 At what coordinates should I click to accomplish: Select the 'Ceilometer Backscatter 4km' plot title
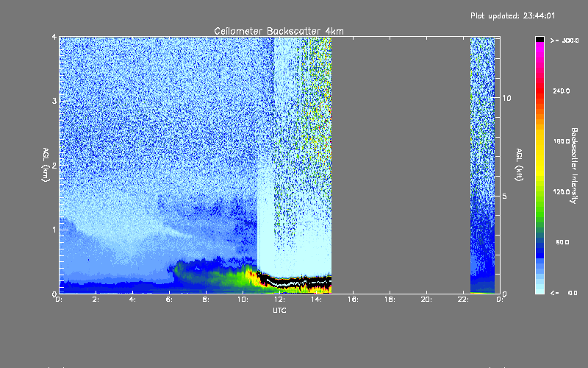(279, 31)
